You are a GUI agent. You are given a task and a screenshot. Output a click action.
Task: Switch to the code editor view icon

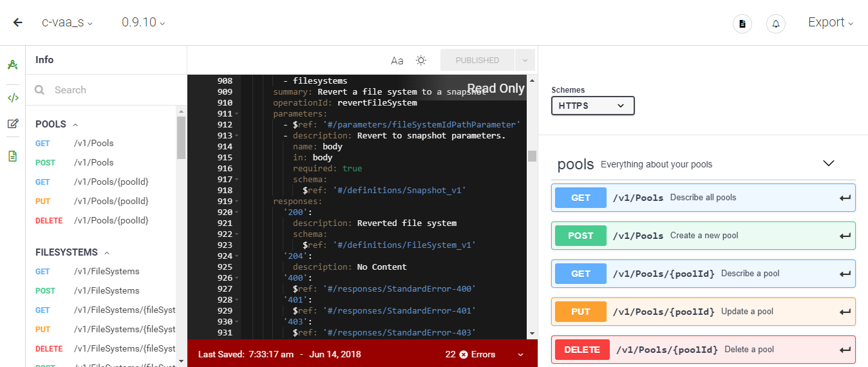[x=13, y=98]
